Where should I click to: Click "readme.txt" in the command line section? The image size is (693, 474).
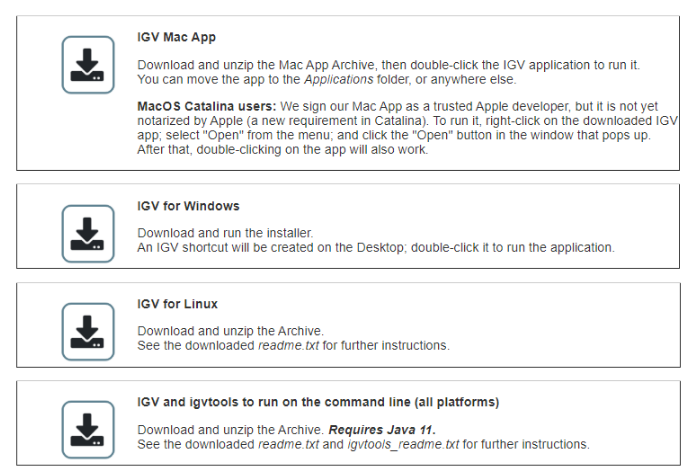coord(287,444)
